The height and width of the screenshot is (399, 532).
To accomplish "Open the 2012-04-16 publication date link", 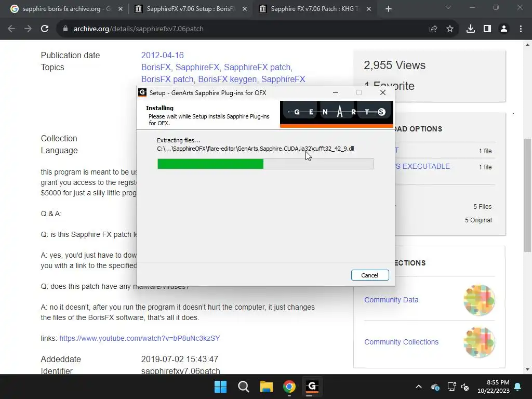I will tap(162, 55).
